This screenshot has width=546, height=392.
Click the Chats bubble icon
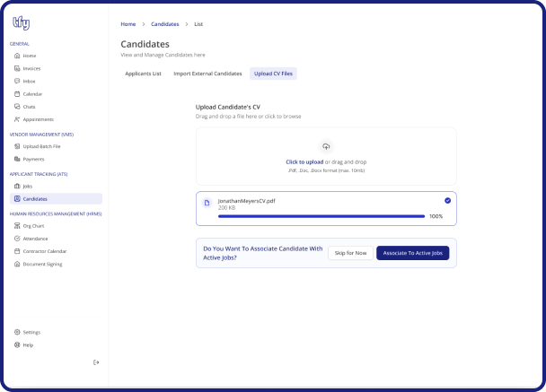point(17,107)
